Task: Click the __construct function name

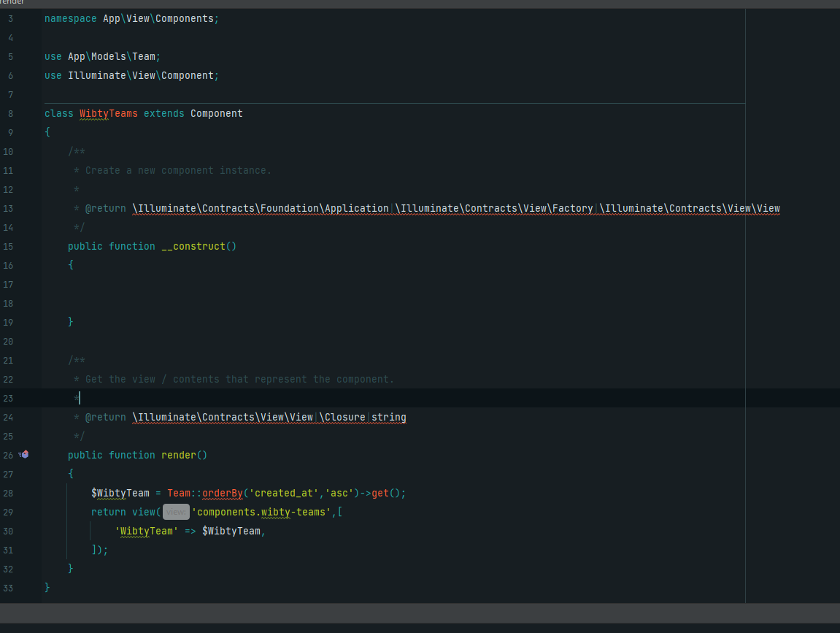Action: pyautogui.click(x=193, y=246)
